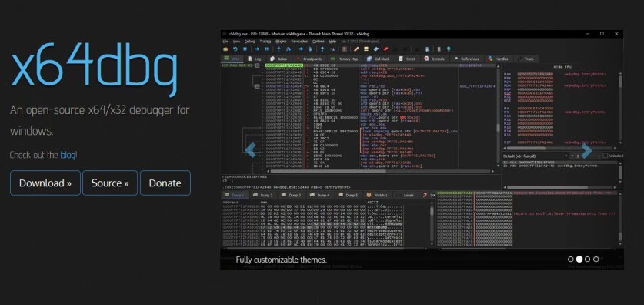Open the Debug menu in x64dbg
Screen dimensions: 644x305
coord(250,42)
